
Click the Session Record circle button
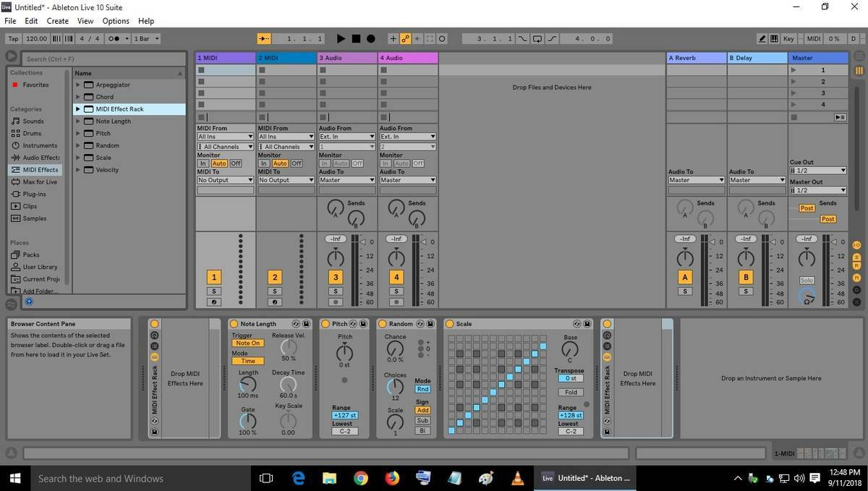442,38
